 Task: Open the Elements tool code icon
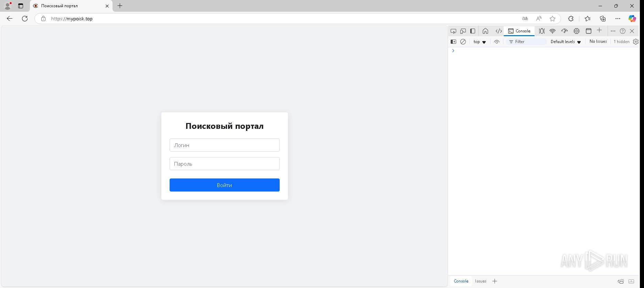pos(498,31)
